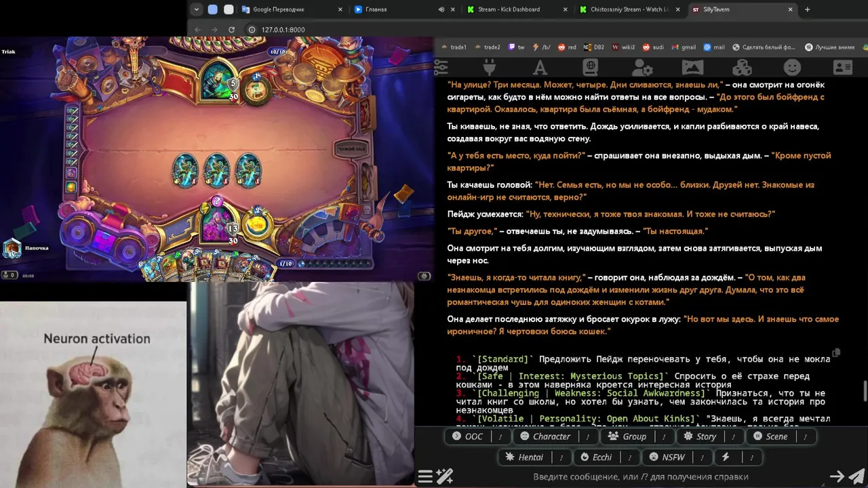Copy the code block using copy icon
Viewport: 868px width, 488px height.
(x=836, y=352)
